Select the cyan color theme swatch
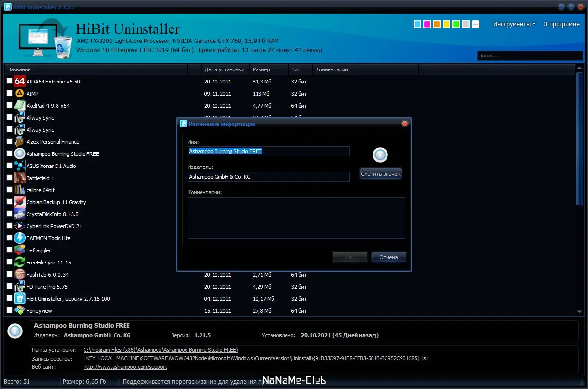588x389 pixels. coord(417,24)
